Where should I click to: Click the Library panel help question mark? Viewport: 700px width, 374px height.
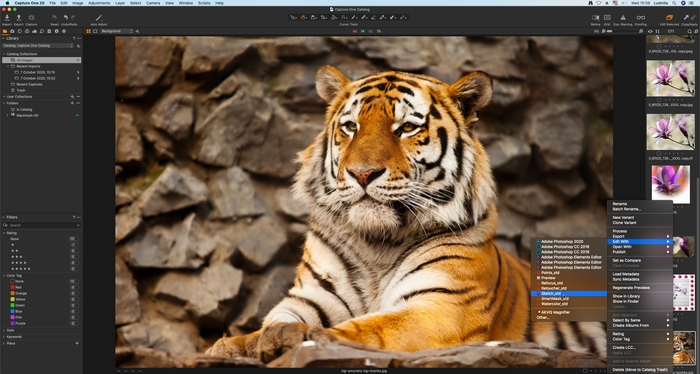(x=74, y=38)
